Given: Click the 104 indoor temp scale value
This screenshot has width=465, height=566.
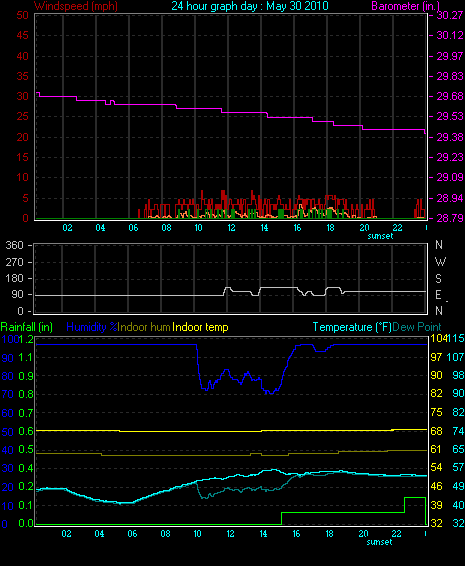Looking at the screenshot, I should tap(439, 338).
